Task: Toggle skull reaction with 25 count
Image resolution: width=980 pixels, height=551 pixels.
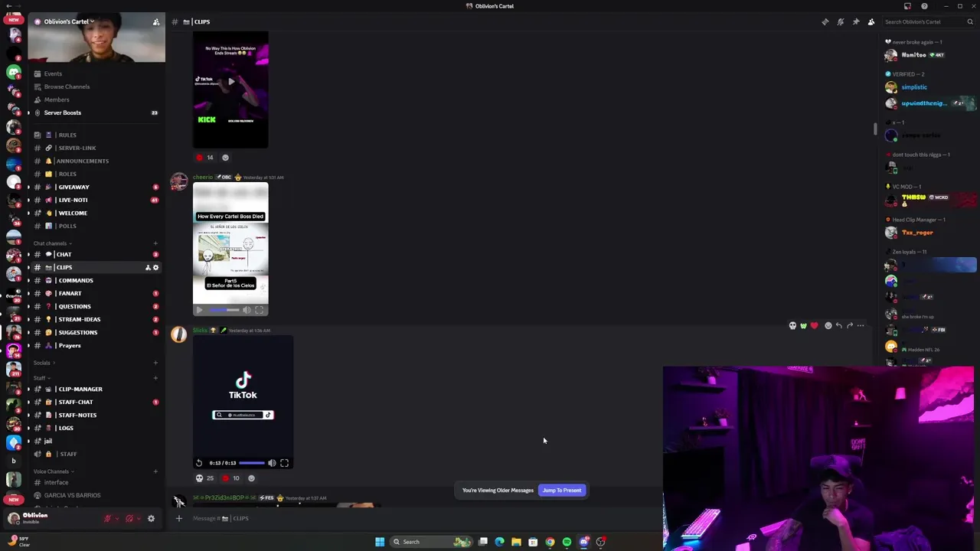Action: 204,478
